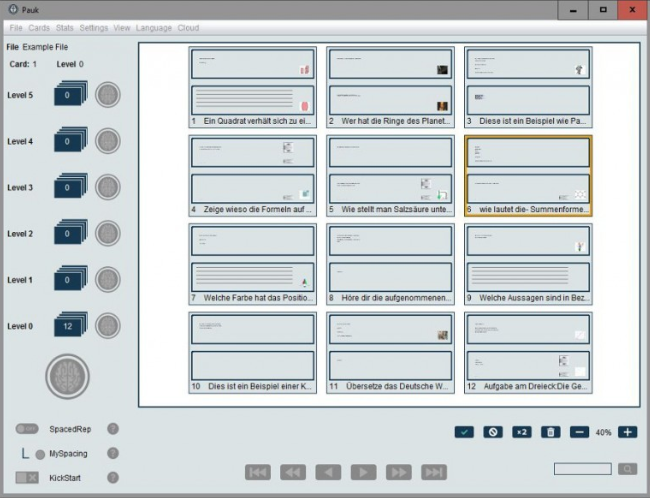This screenshot has height=498, width=650.
Task: Select card 12 Aufgabe am Dreieck
Action: [x=528, y=352]
